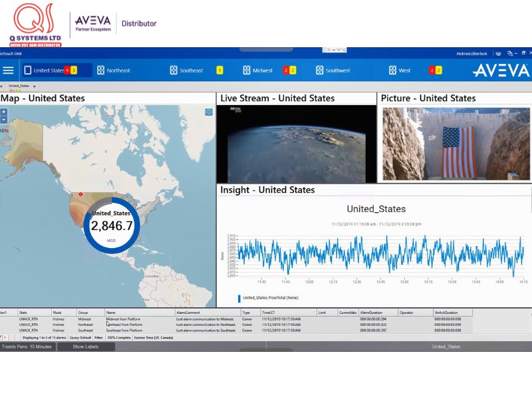Zoom in the map with plus button

click(x=4, y=112)
